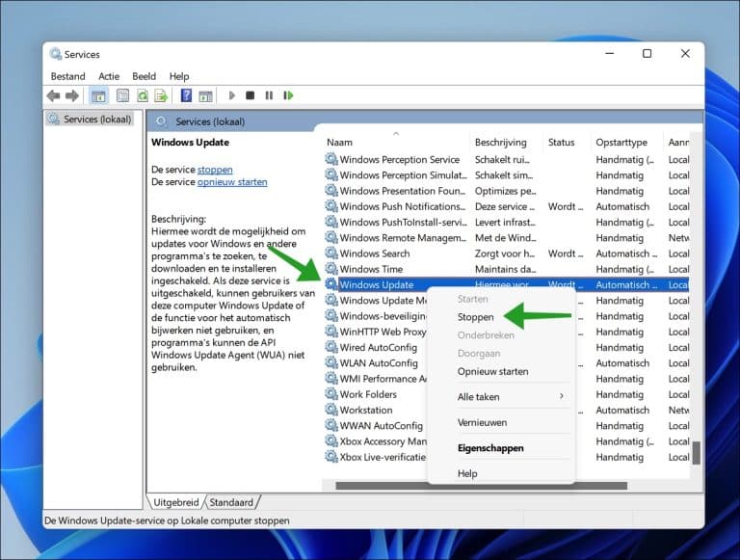Maximize the Services window
The height and width of the screenshot is (560, 740).
tap(647, 53)
